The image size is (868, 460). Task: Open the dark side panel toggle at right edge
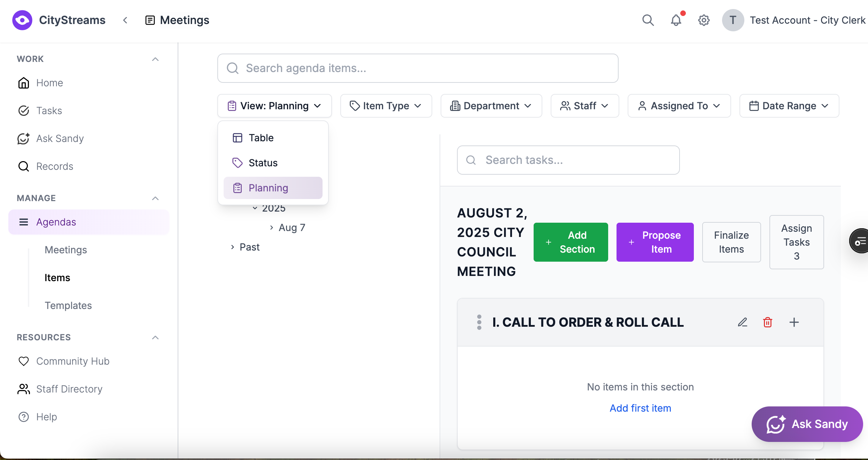click(860, 241)
